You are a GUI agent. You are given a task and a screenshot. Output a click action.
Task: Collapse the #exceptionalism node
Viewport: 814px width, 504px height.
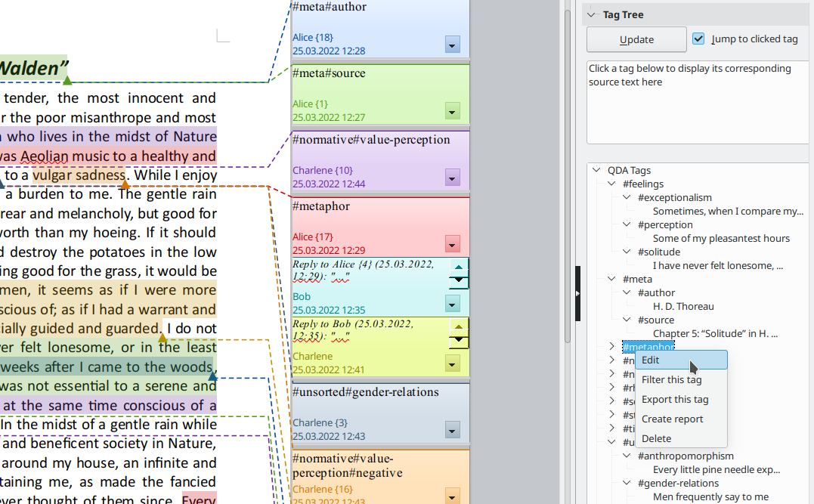[x=627, y=197]
